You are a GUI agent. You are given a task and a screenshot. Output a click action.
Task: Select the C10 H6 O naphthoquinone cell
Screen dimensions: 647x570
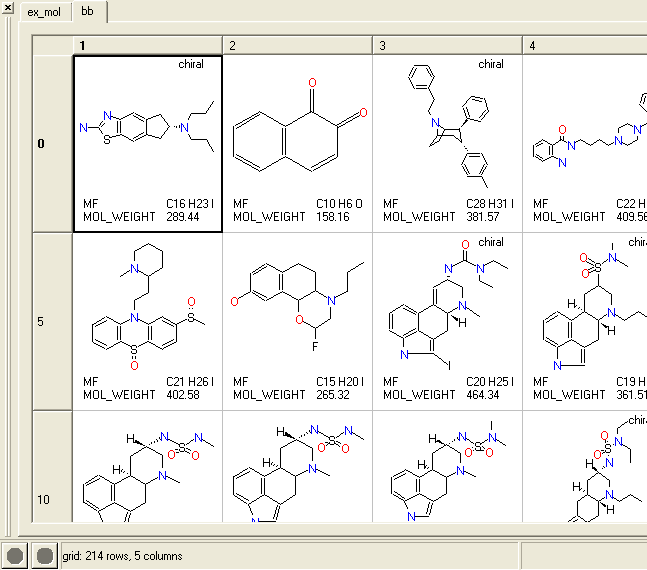point(297,143)
